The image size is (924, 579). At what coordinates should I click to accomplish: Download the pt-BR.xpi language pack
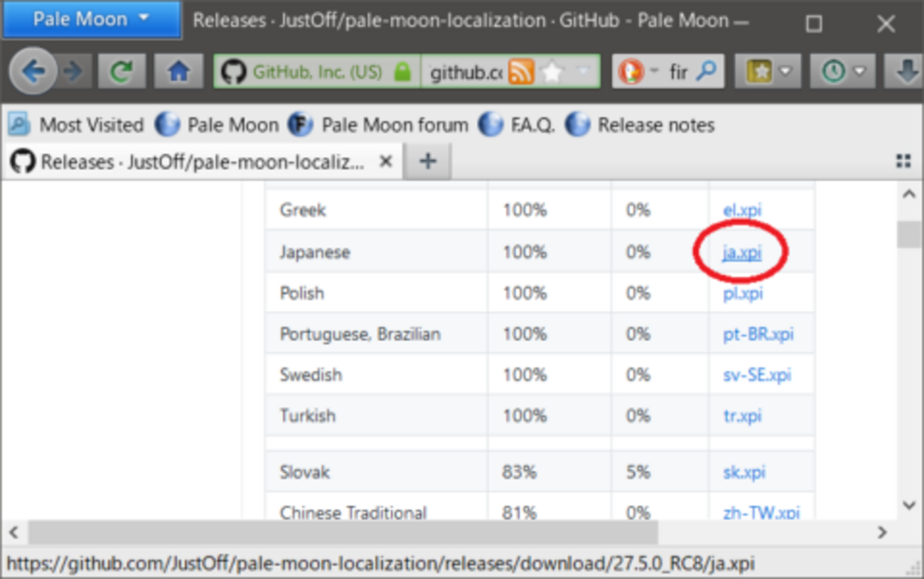coord(758,334)
